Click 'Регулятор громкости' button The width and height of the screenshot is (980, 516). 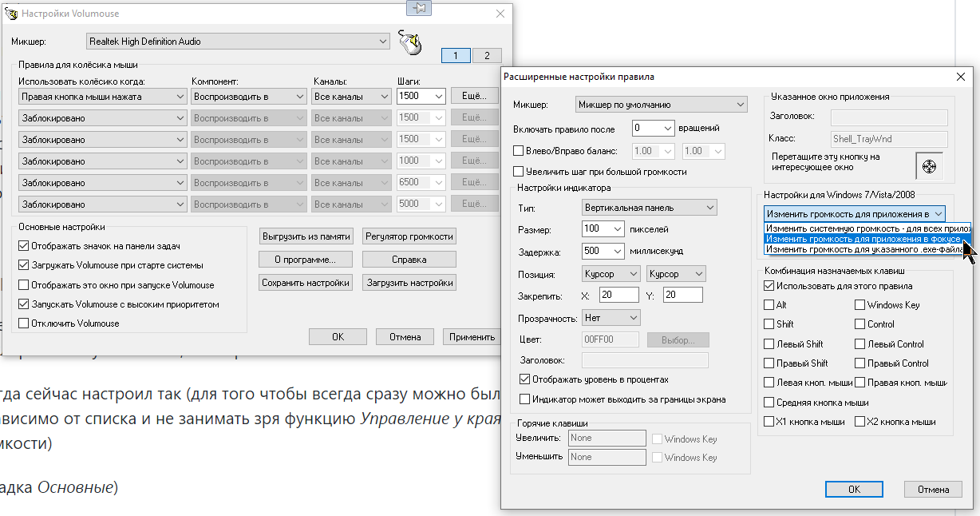coord(409,236)
